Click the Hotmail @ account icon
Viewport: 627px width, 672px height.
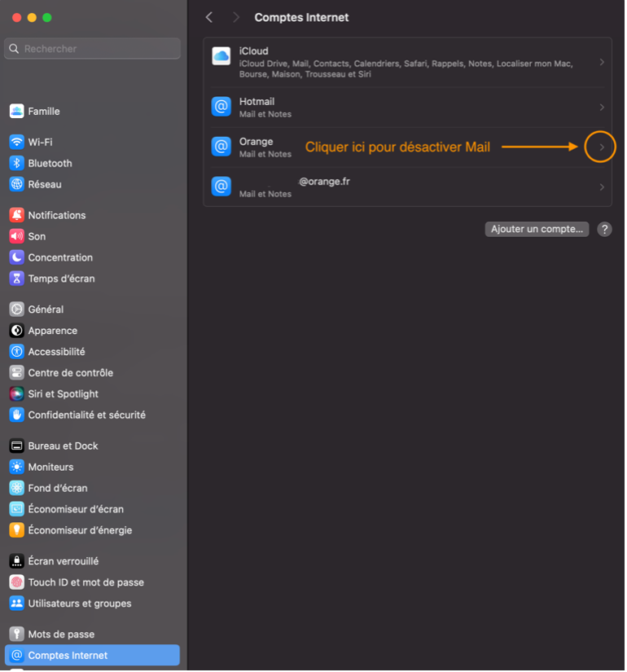[x=221, y=107]
